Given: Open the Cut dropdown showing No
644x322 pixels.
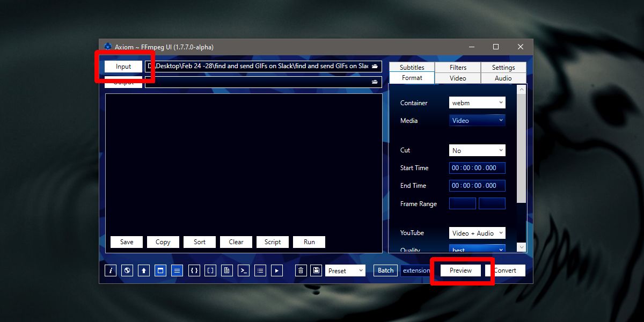Looking at the screenshot, I should point(477,150).
